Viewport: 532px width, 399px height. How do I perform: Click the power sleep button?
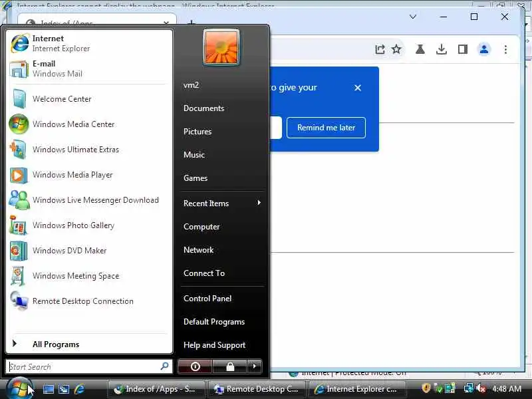[x=195, y=366]
